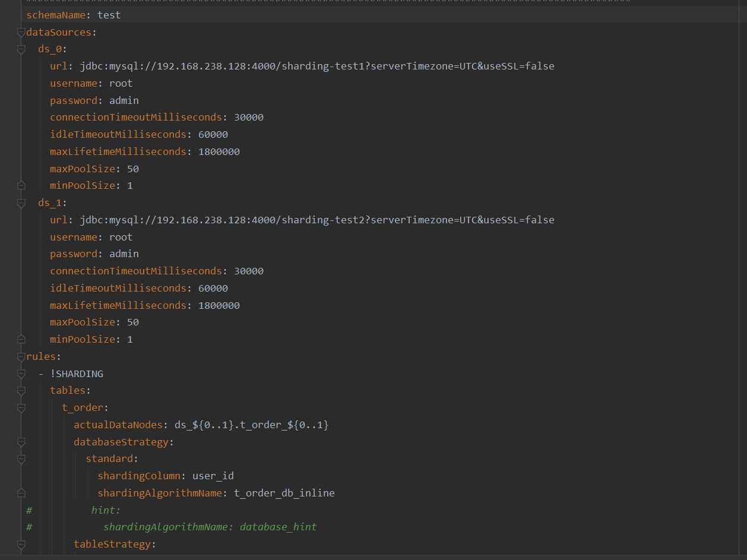Click the ds_0 key
The width and height of the screenshot is (747, 560).
tap(50, 49)
